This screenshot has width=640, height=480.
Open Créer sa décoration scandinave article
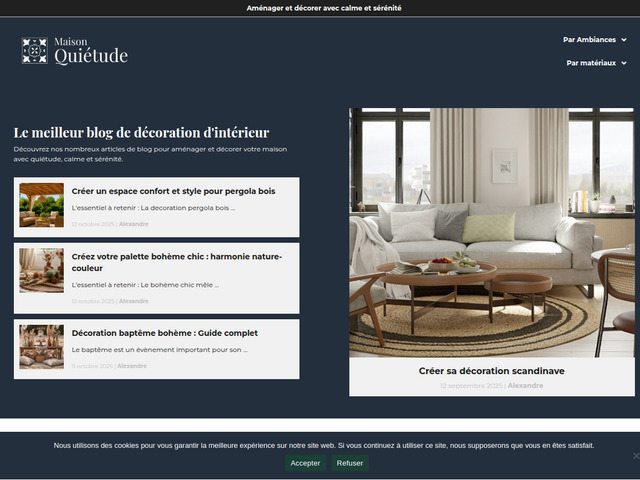pos(492,371)
